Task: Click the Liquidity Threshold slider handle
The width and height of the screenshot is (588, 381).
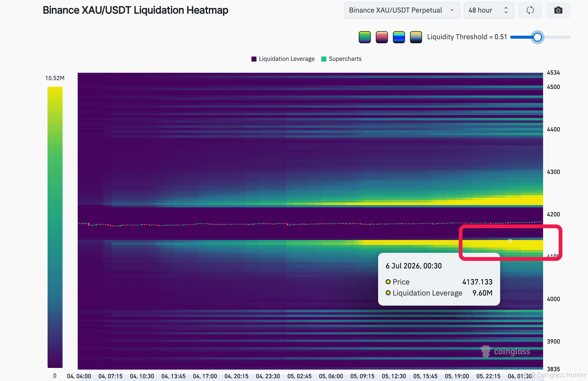Action: coord(537,37)
